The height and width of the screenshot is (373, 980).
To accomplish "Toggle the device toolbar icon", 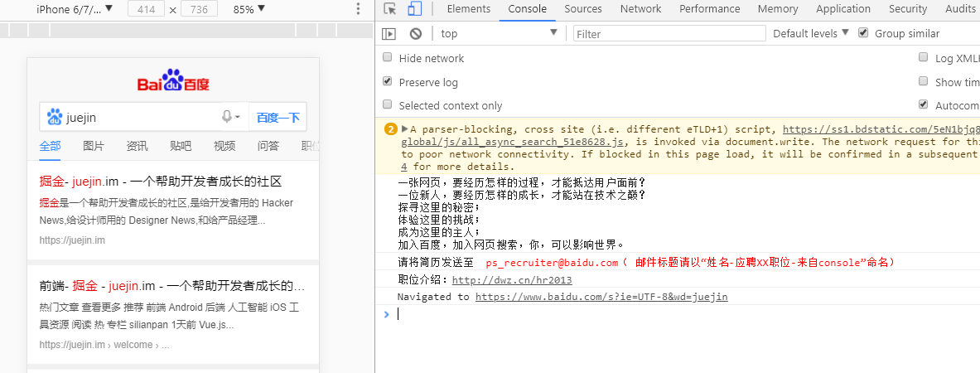I will pos(413,9).
